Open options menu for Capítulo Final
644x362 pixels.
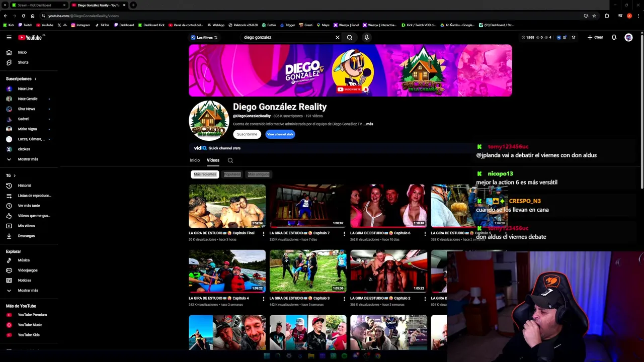point(263,233)
